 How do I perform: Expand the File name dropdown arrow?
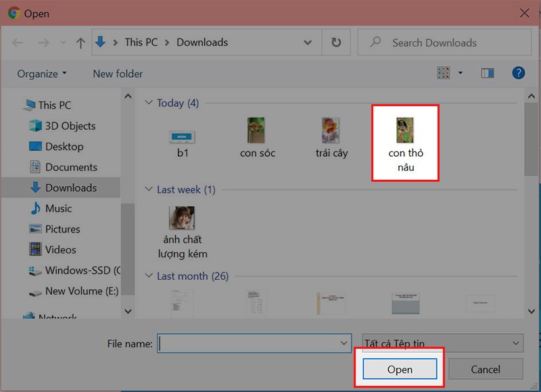coord(344,343)
